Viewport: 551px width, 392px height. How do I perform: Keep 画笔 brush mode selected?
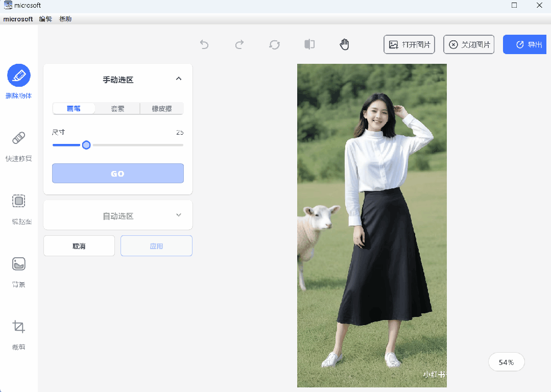click(74, 108)
